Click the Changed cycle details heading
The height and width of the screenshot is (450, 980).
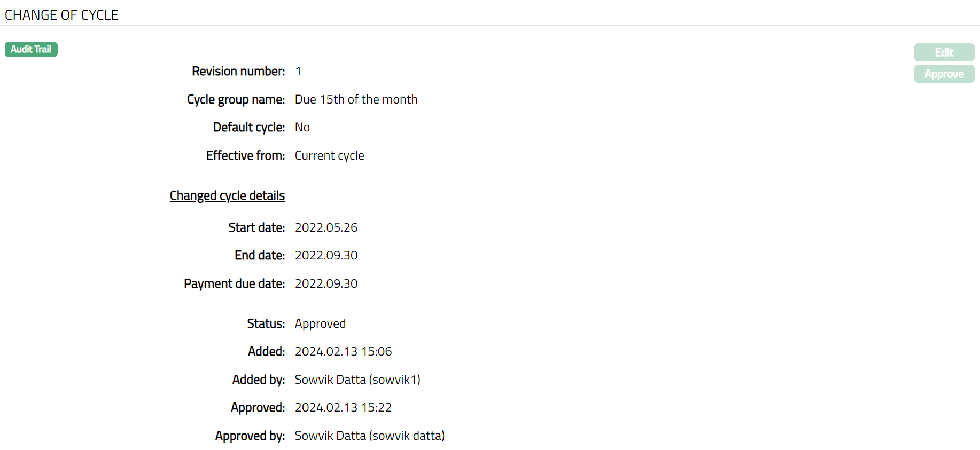click(227, 195)
